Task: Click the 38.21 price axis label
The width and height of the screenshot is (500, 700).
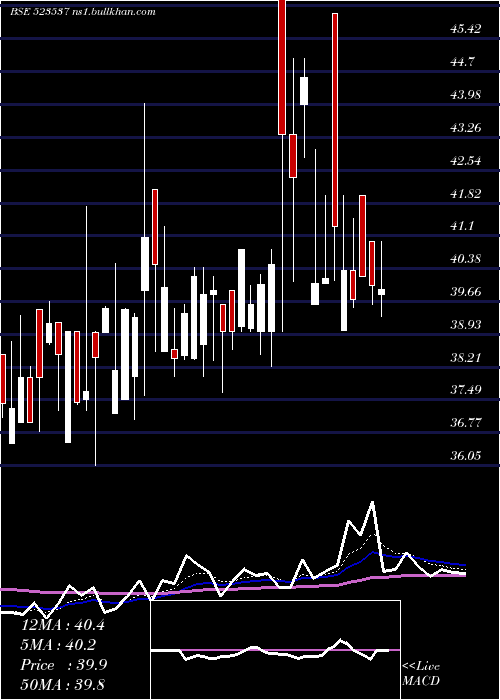Action: (x=466, y=357)
